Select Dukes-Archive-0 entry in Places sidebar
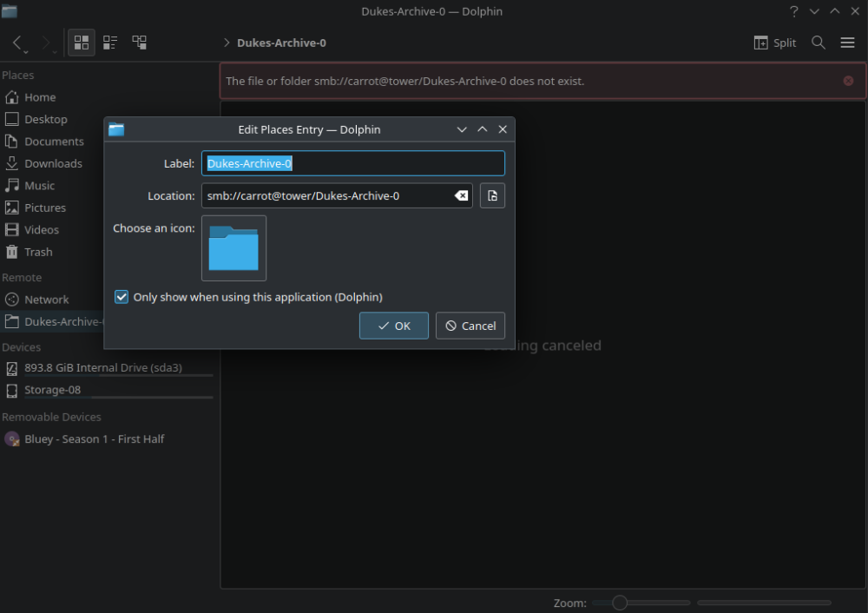 [53, 322]
